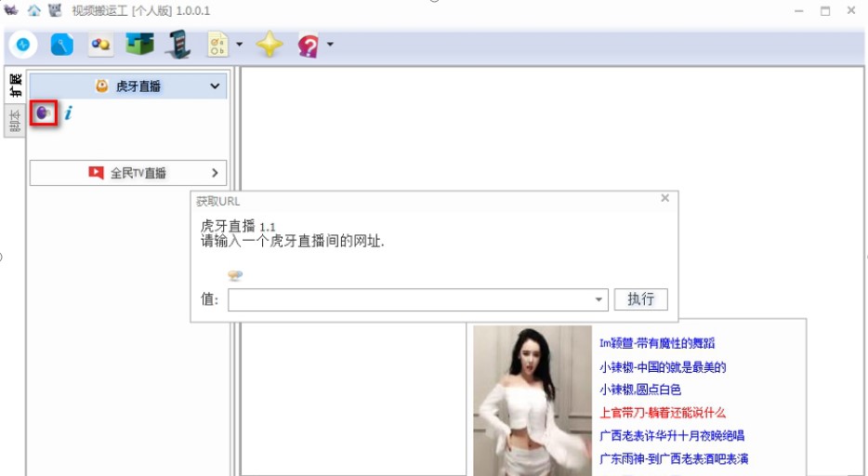Open dropdown arrow beside the a/b options icon

(x=239, y=45)
